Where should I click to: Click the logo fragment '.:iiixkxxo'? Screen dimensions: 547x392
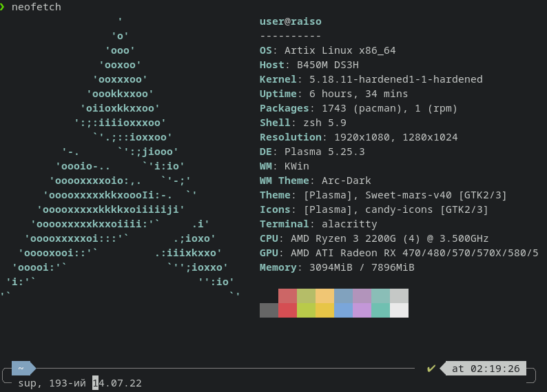pyautogui.click(x=188, y=253)
